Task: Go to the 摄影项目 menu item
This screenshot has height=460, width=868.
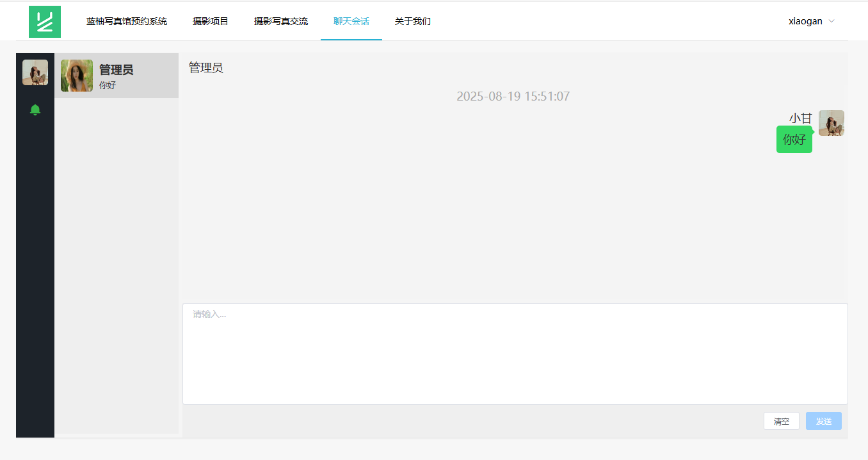Action: point(211,21)
